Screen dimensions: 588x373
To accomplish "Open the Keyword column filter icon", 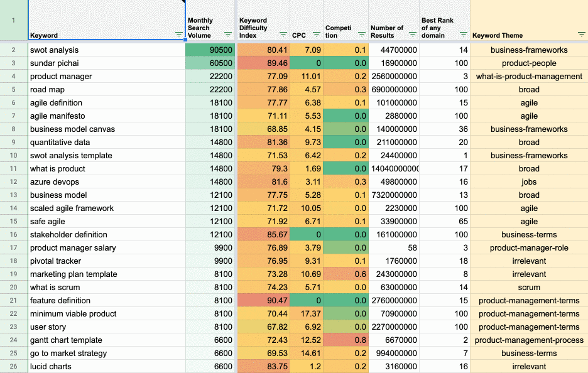I will (179, 35).
